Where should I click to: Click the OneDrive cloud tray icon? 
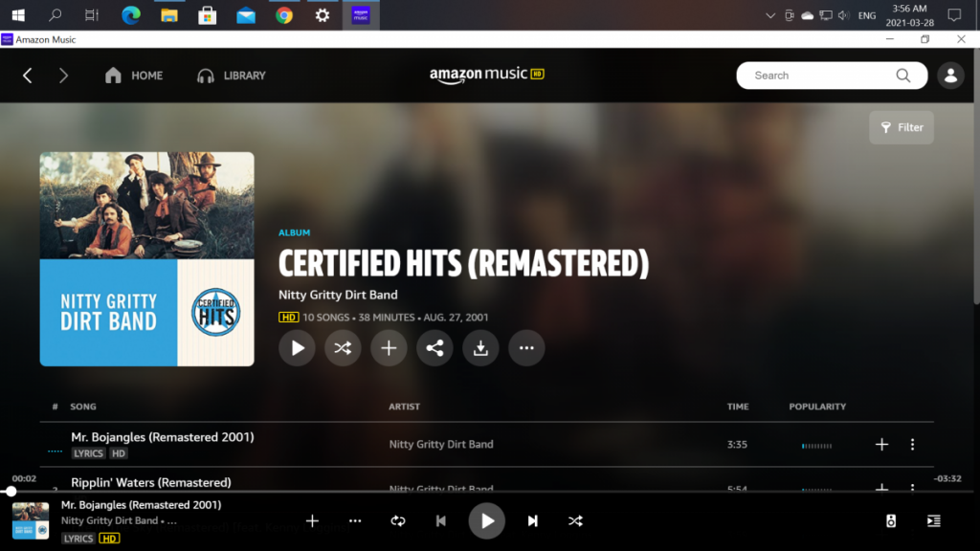(x=808, y=15)
